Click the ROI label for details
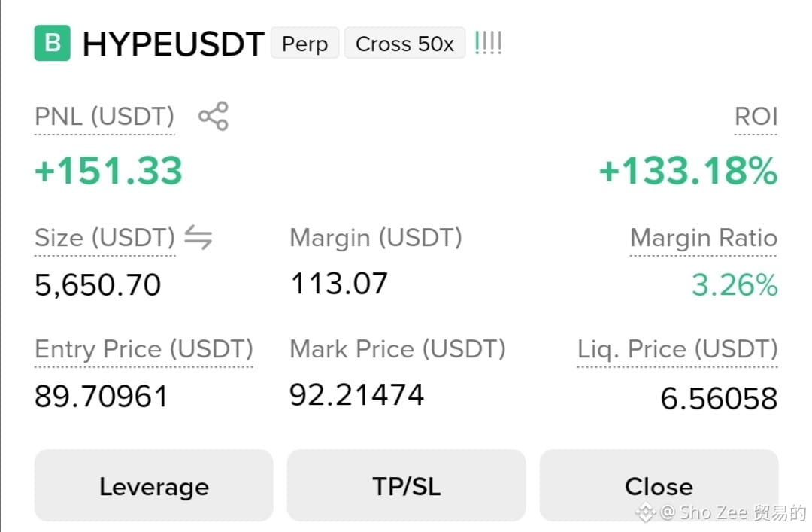Viewport: 812px width, 532px height. click(756, 117)
